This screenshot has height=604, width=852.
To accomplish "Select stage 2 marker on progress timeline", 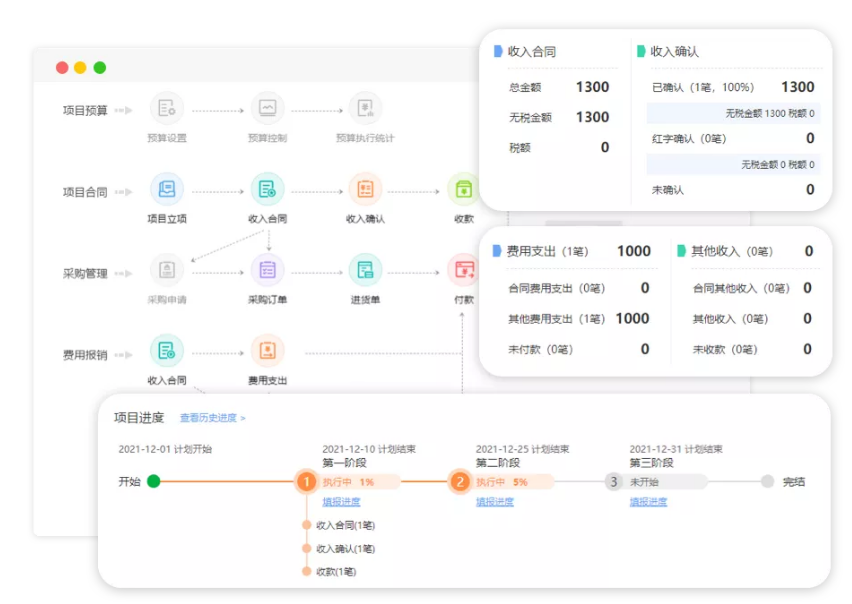I will pos(460,482).
